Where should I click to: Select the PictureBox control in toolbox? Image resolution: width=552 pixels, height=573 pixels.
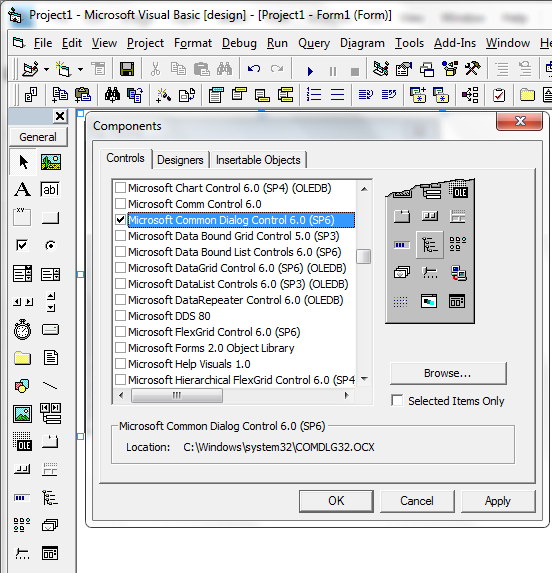point(51,162)
